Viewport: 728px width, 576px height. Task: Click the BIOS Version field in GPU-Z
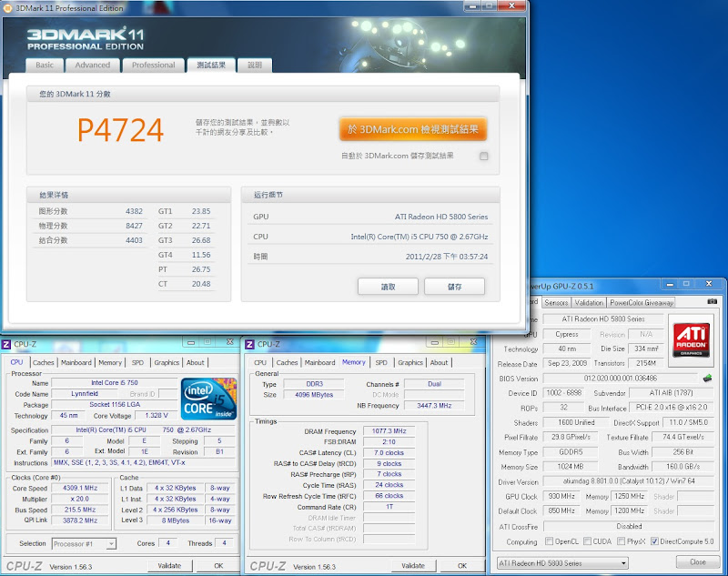[x=621, y=379]
